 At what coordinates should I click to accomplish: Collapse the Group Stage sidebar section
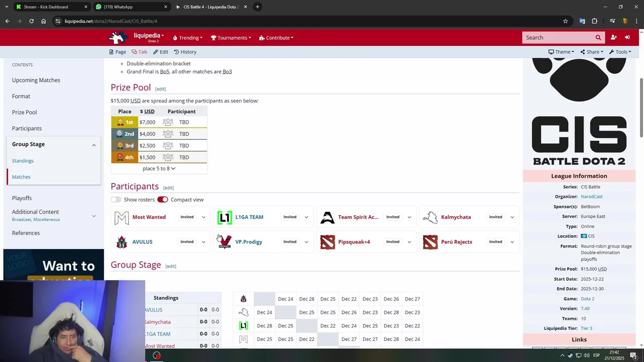[94, 145]
